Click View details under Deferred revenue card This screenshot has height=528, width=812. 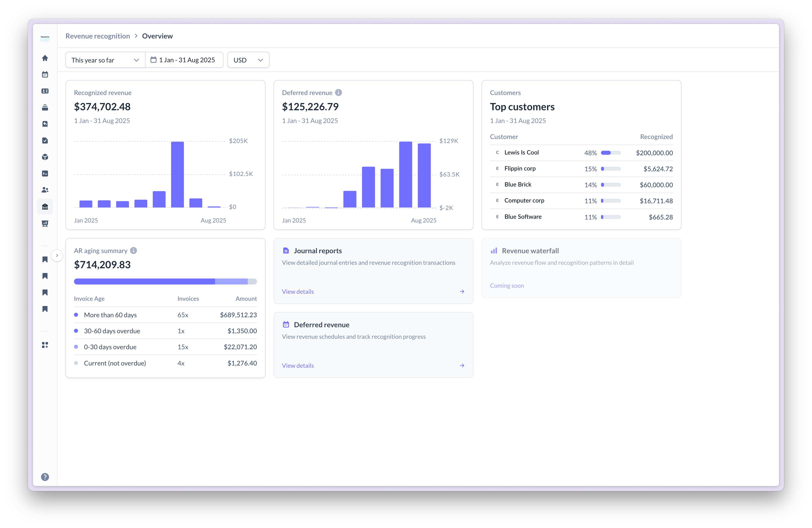click(x=297, y=366)
